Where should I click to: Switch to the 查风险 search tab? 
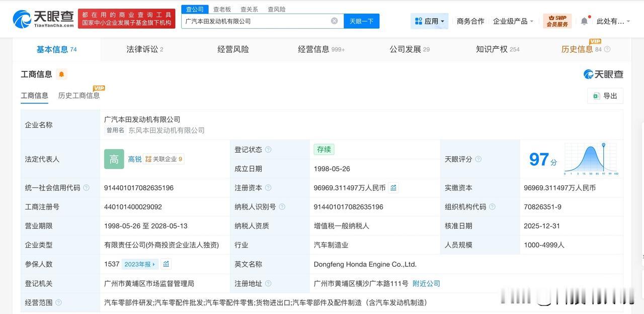coord(276,9)
